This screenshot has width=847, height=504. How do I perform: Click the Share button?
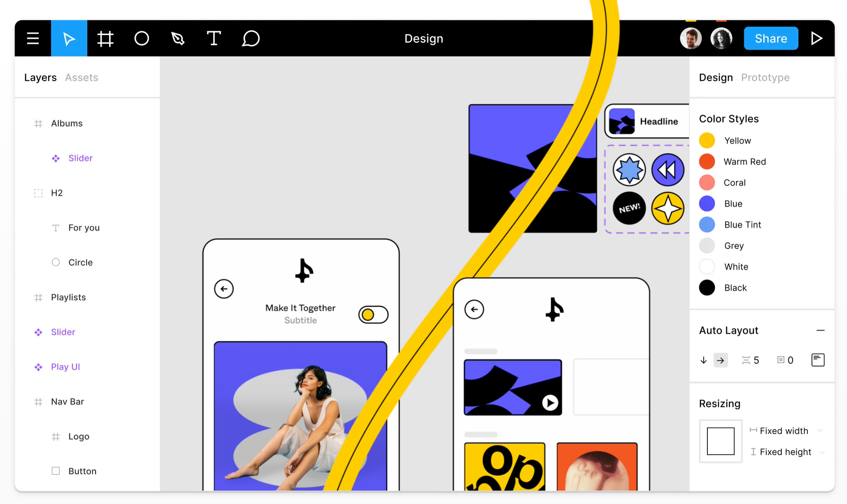771,38
